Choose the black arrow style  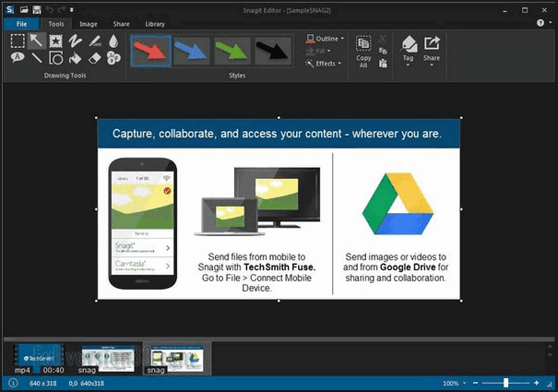(273, 51)
